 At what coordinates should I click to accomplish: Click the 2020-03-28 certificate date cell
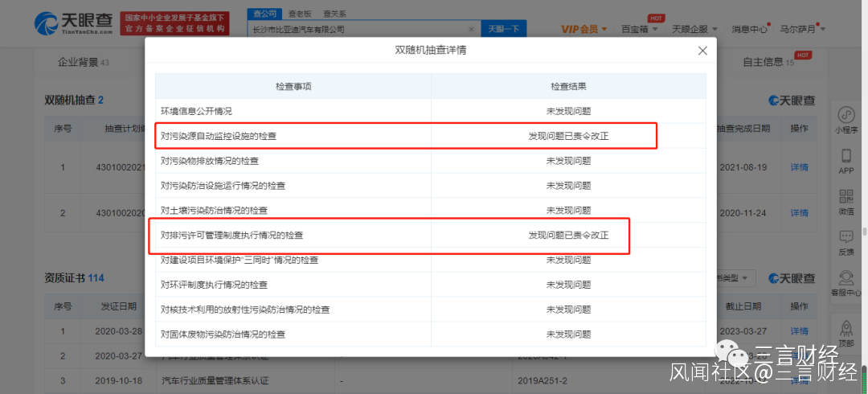[x=118, y=331]
